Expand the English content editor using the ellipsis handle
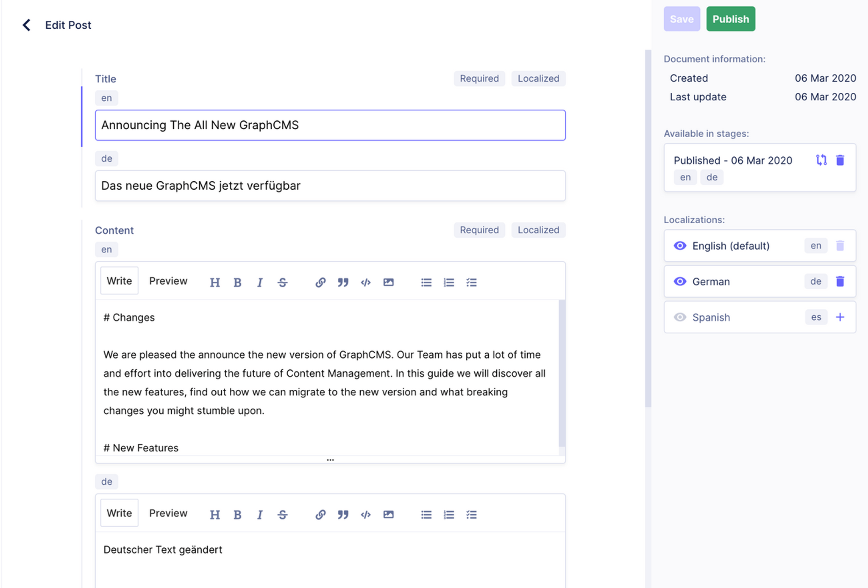Image resolution: width=868 pixels, height=588 pixels. pyautogui.click(x=330, y=459)
